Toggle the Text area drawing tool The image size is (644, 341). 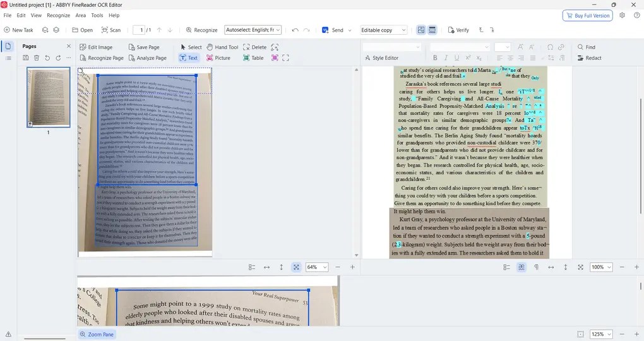189,58
